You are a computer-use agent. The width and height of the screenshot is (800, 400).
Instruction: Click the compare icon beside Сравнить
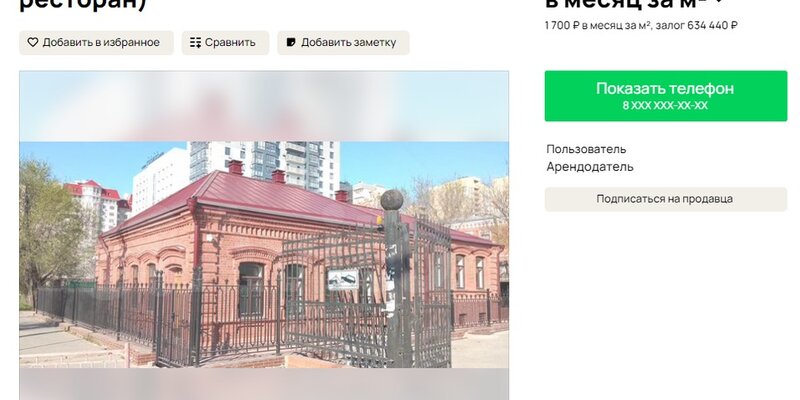[x=195, y=42]
